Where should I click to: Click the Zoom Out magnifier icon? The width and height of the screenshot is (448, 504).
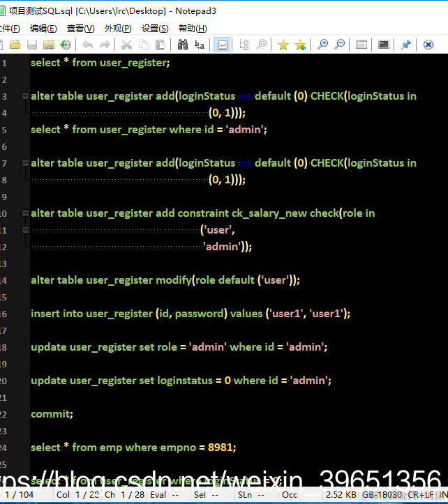point(339,45)
